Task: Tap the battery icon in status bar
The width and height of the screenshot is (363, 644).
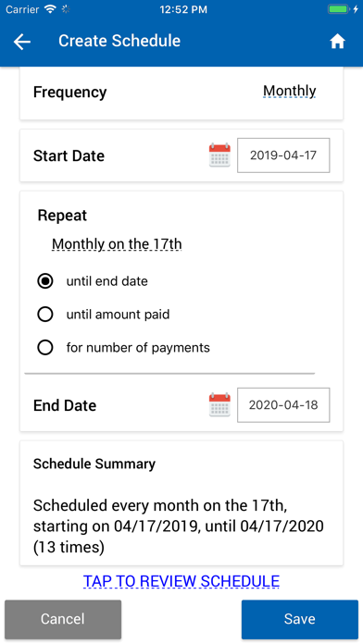Action: coord(338,9)
